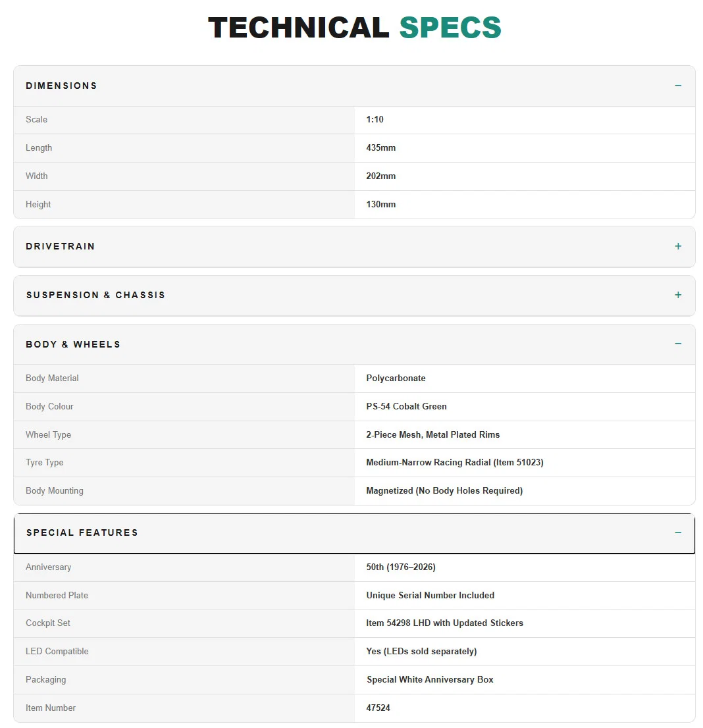Viewport: 703px width, 728px height.
Task: Collapse Dimensions section with minus icon
Action: point(678,86)
